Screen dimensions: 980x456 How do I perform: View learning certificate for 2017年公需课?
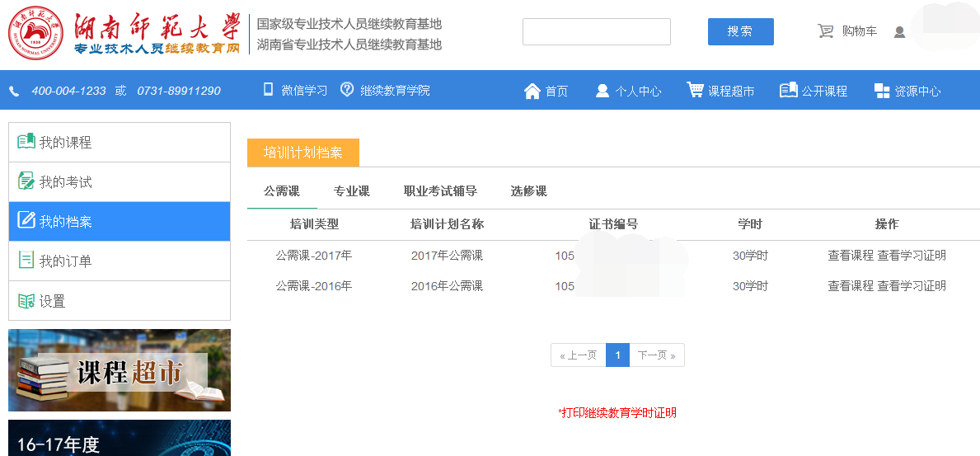pyautogui.click(x=912, y=256)
